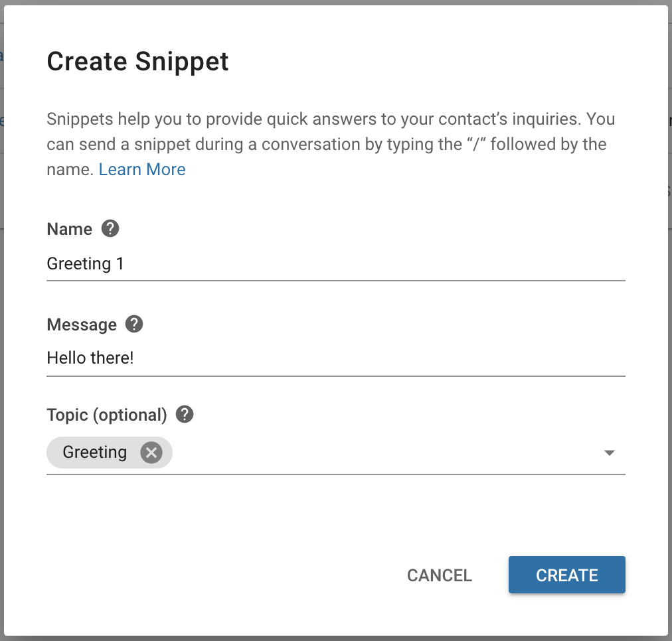The width and height of the screenshot is (672, 641).
Task: Focus the Message field with Hello there!
Action: tap(335, 358)
